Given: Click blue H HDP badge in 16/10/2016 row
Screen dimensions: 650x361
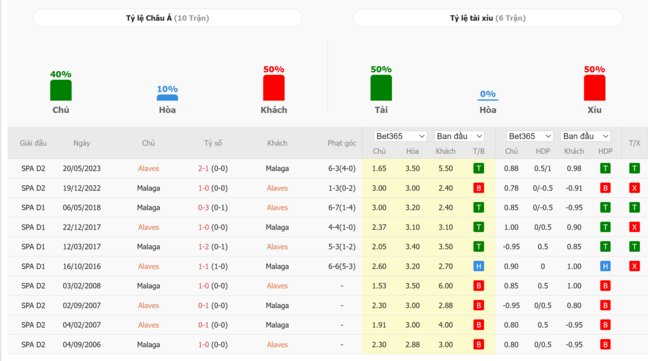Looking at the screenshot, I should click(605, 266).
